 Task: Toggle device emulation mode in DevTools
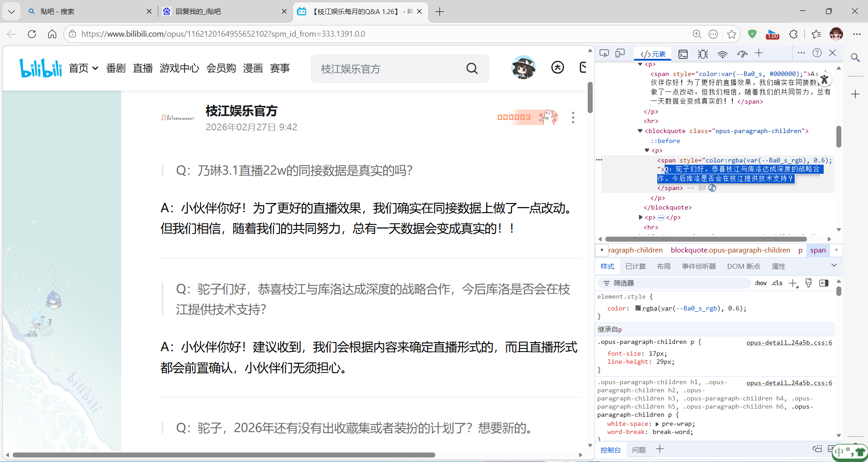620,53
